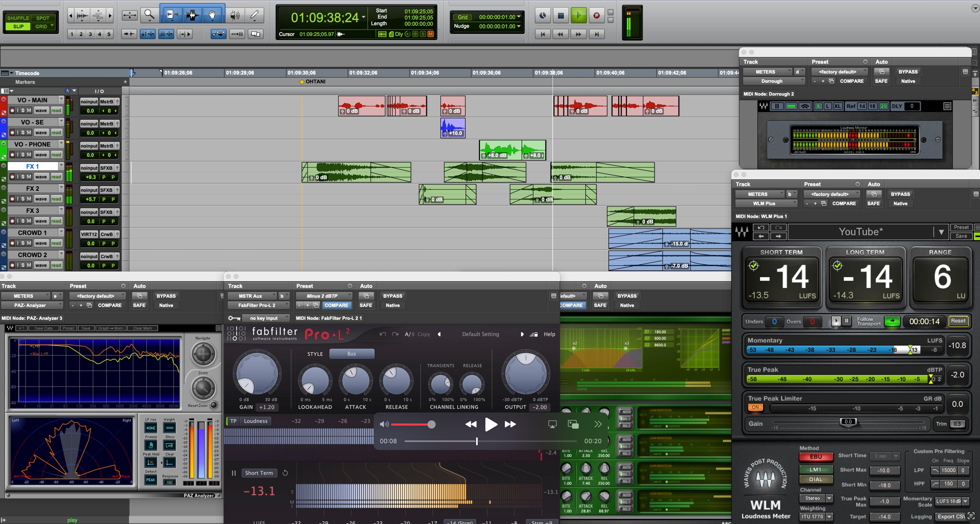Select the Pencil tool
The height and width of the screenshot is (524, 980).
pos(255,15)
